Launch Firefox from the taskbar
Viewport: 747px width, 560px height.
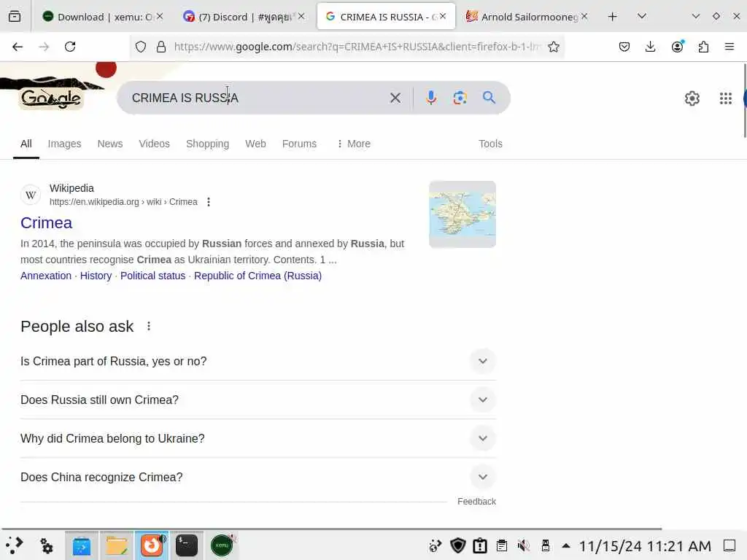click(152, 545)
